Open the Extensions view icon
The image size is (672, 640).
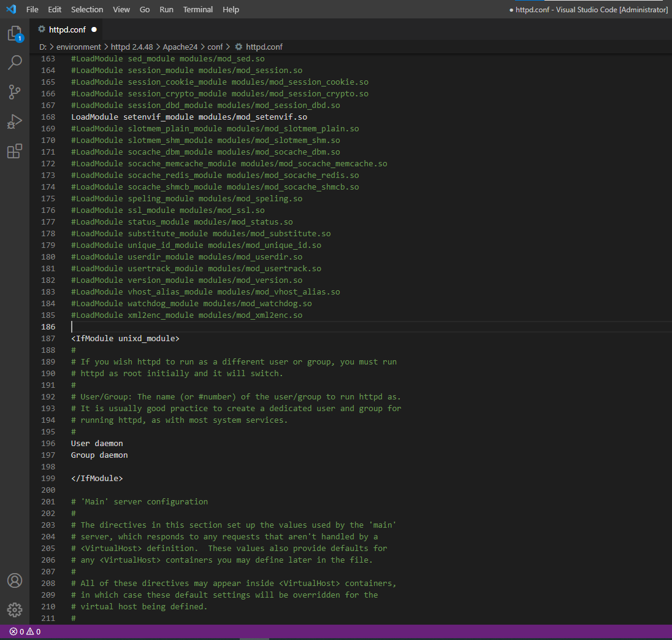[15, 151]
